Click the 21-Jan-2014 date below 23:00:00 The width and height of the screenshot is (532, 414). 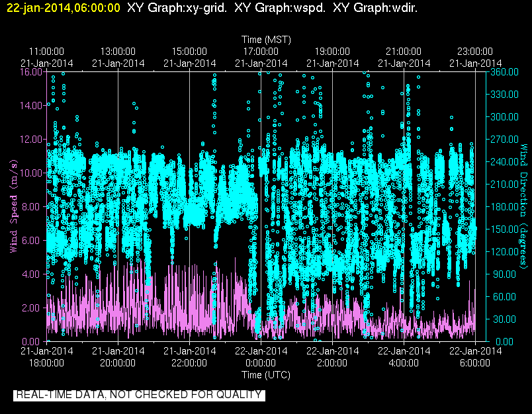475,63
